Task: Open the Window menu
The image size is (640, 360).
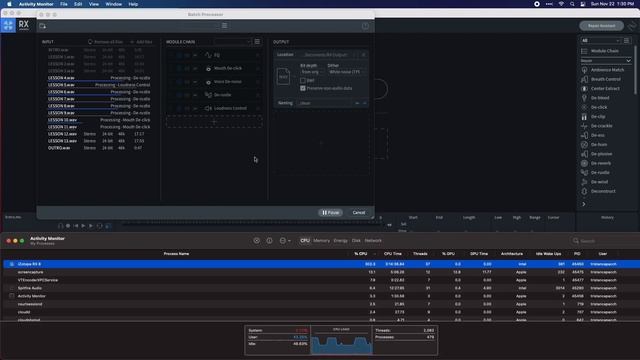Action: [113, 4]
